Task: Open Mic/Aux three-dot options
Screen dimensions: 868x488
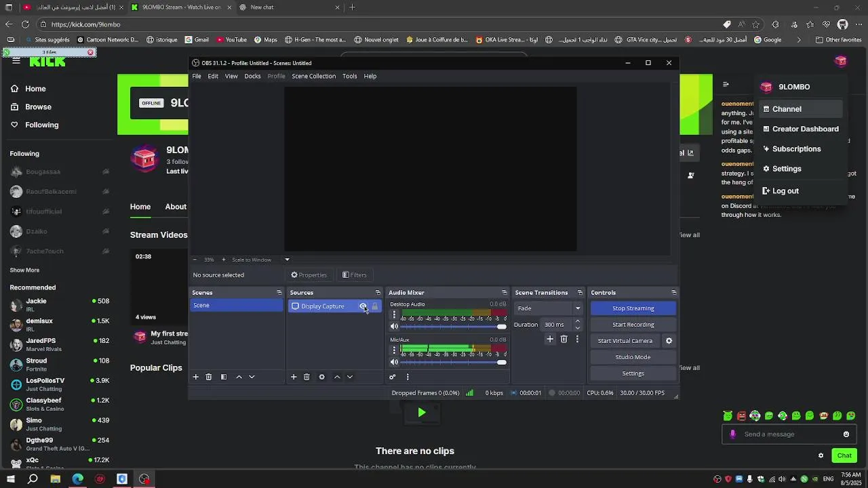Action: pyautogui.click(x=394, y=350)
